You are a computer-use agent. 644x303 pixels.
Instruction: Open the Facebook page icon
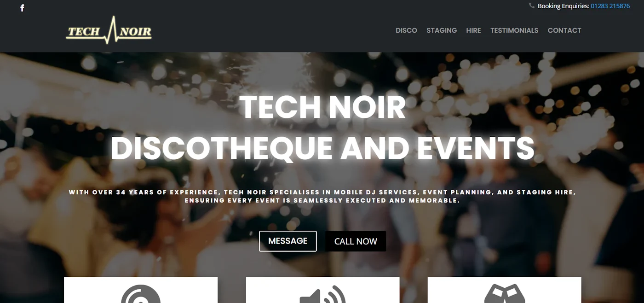[x=22, y=8]
